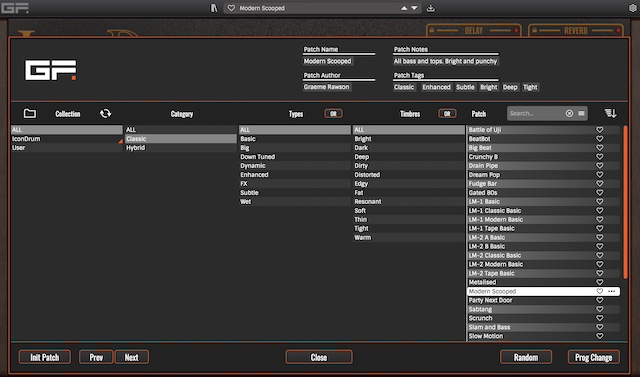Filter by Down Tuned type

295,157
